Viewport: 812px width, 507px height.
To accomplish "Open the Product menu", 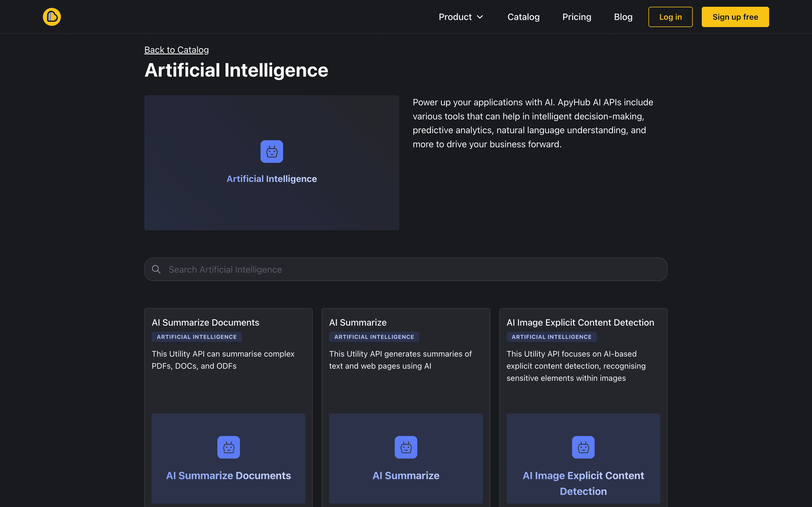I will 455,17.
